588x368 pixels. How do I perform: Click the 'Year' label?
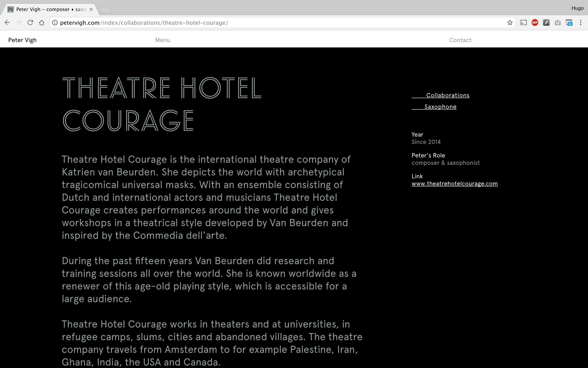[x=417, y=134]
